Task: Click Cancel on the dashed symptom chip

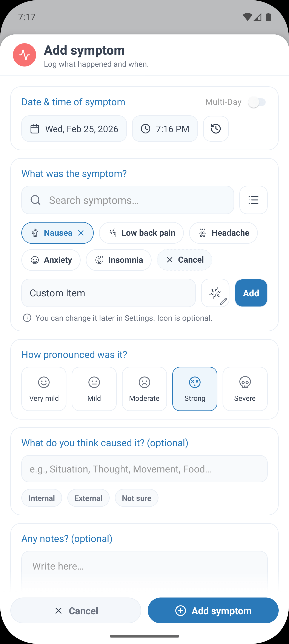Action: (184, 260)
